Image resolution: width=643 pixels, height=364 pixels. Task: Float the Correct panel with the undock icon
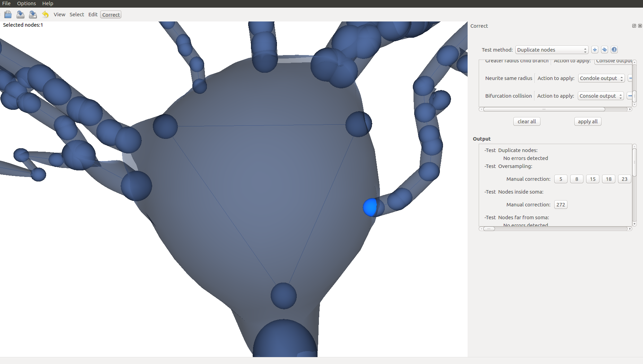pos(634,26)
